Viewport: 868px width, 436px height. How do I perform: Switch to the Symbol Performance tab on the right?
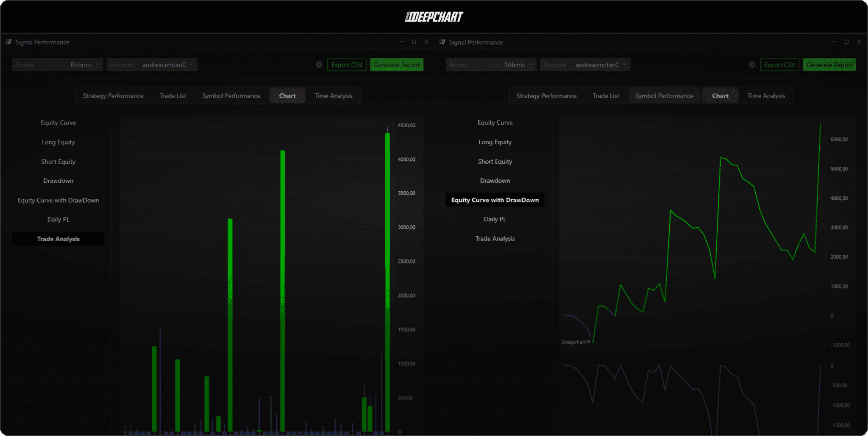point(664,95)
